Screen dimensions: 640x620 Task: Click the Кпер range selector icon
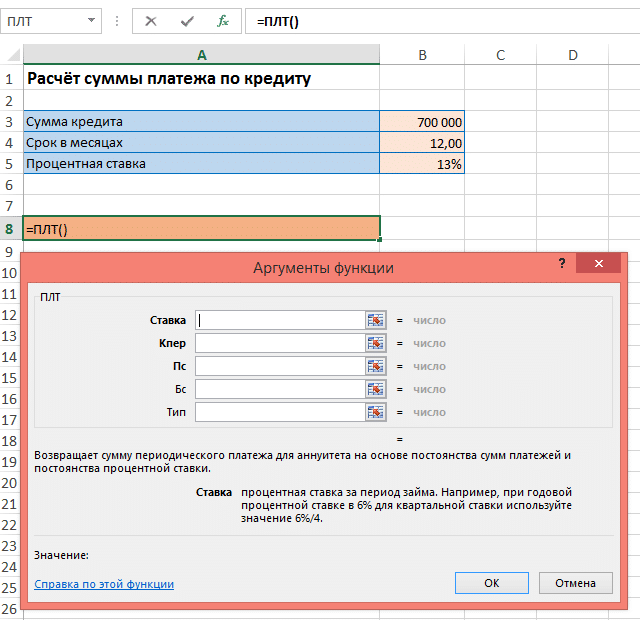click(376, 343)
